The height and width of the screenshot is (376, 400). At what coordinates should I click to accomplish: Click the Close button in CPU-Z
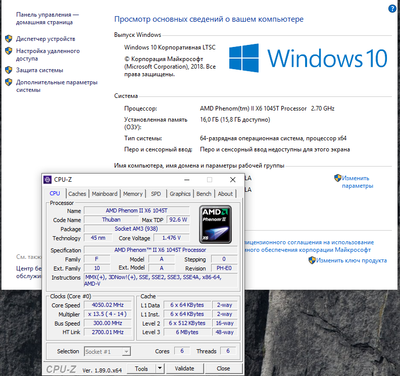coord(223,368)
